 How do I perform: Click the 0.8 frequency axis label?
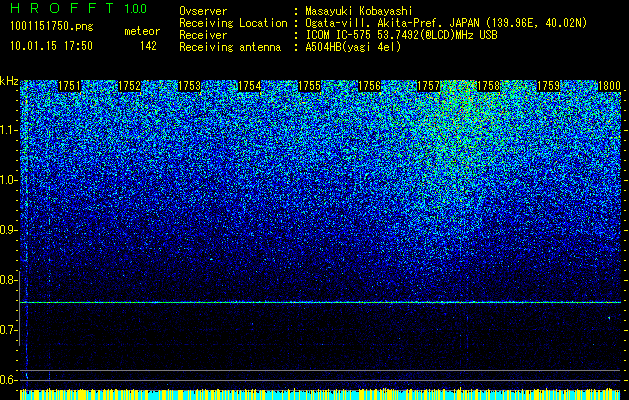(9, 280)
